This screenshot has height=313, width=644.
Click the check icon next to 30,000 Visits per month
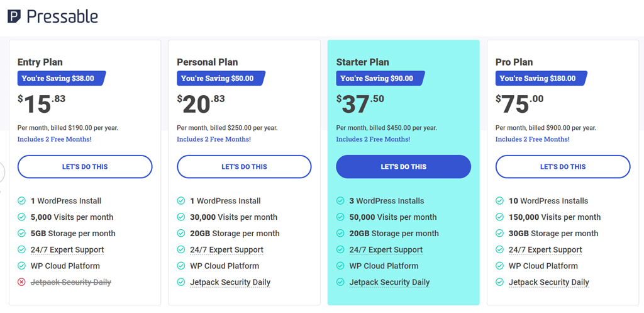(x=181, y=217)
